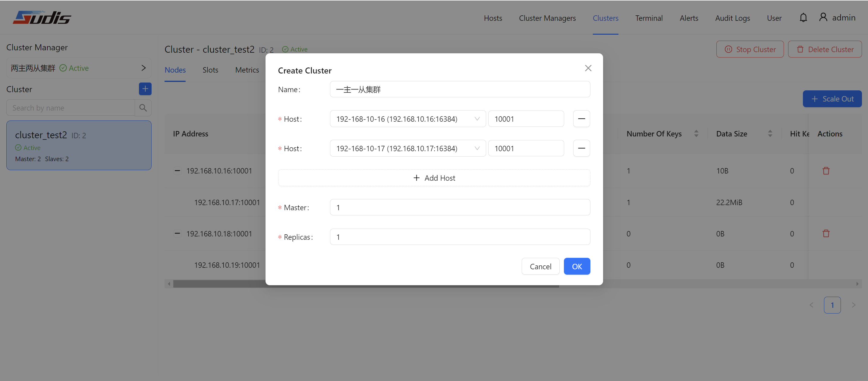Screen dimensions: 868x381
Task: Open the Terminal menu
Action: [x=649, y=18]
